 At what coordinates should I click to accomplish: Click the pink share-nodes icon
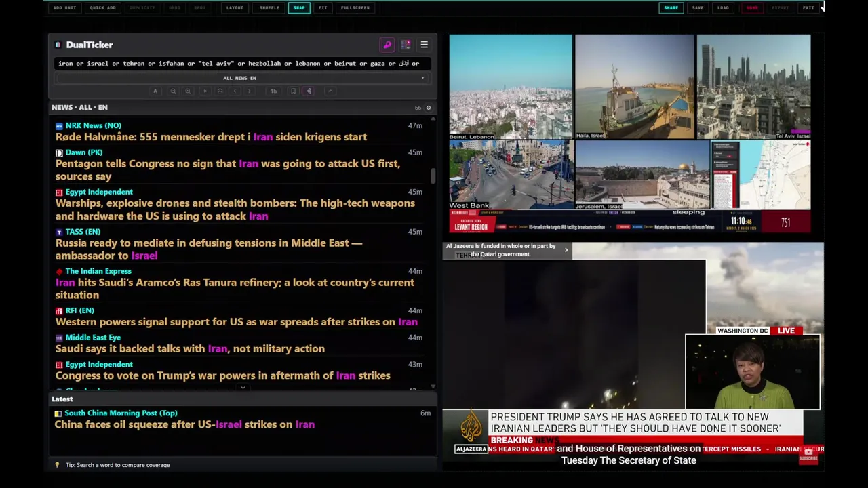tap(309, 91)
